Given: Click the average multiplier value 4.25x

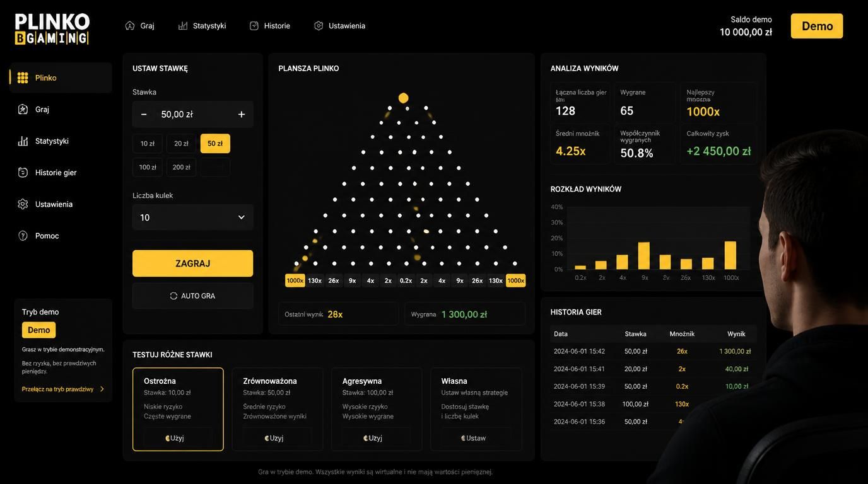Looking at the screenshot, I should point(571,151).
